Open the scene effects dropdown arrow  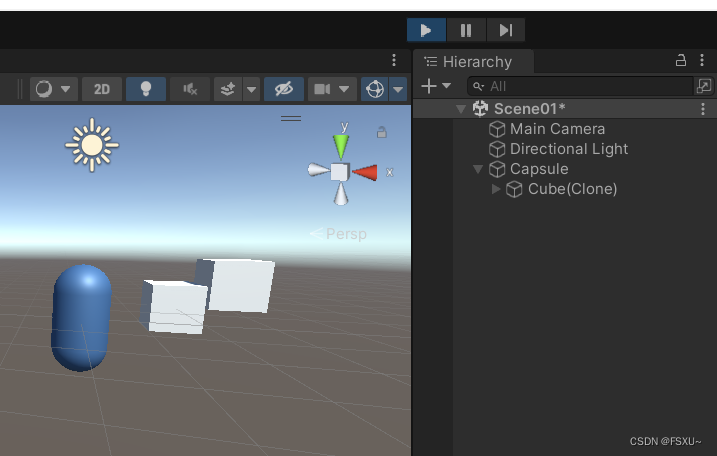(251, 89)
